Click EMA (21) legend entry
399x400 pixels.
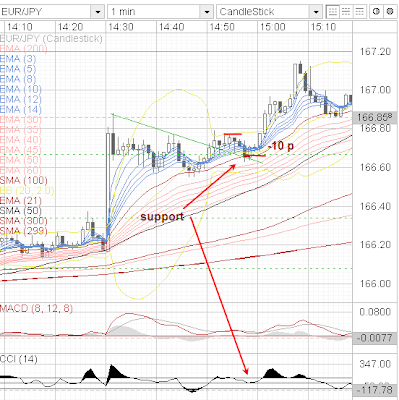[21, 200]
